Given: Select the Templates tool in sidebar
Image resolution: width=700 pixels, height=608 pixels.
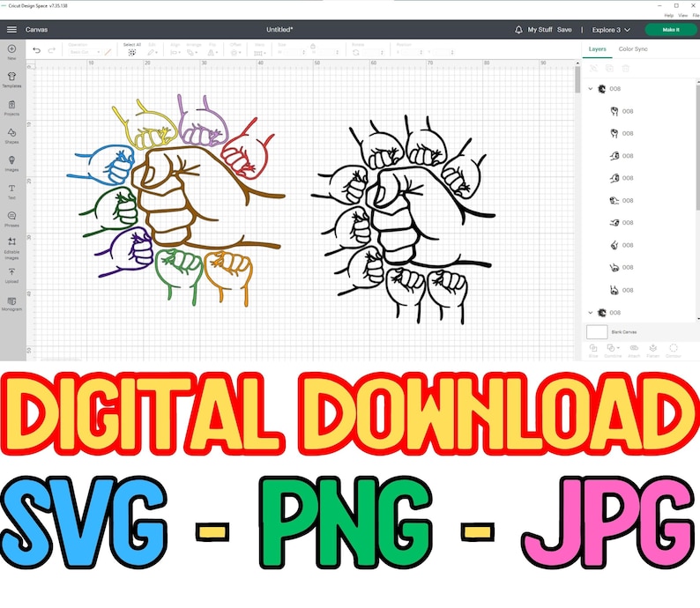Looking at the screenshot, I should (12, 79).
